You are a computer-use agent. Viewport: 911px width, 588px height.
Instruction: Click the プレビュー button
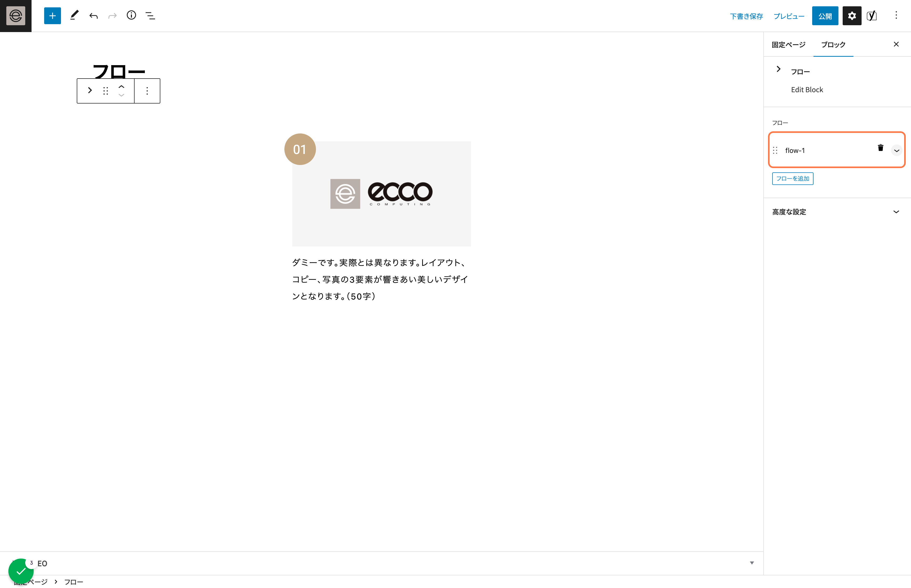pyautogui.click(x=789, y=16)
